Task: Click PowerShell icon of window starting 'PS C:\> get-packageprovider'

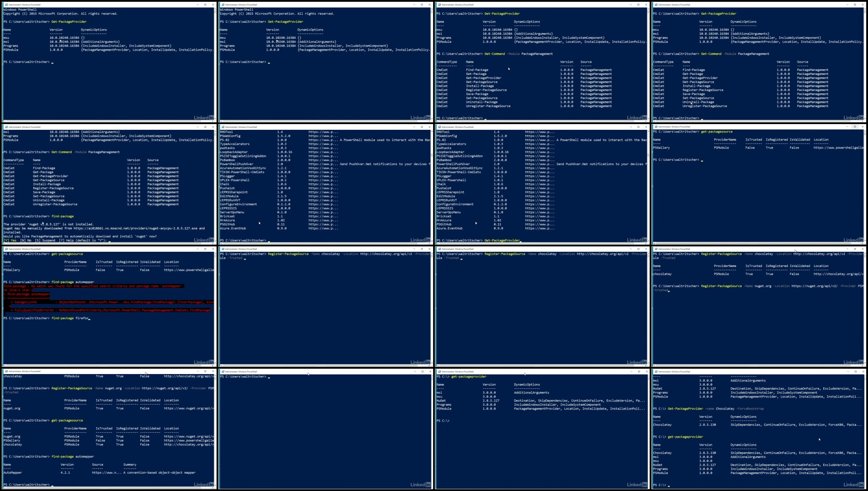Action: pyautogui.click(x=439, y=372)
